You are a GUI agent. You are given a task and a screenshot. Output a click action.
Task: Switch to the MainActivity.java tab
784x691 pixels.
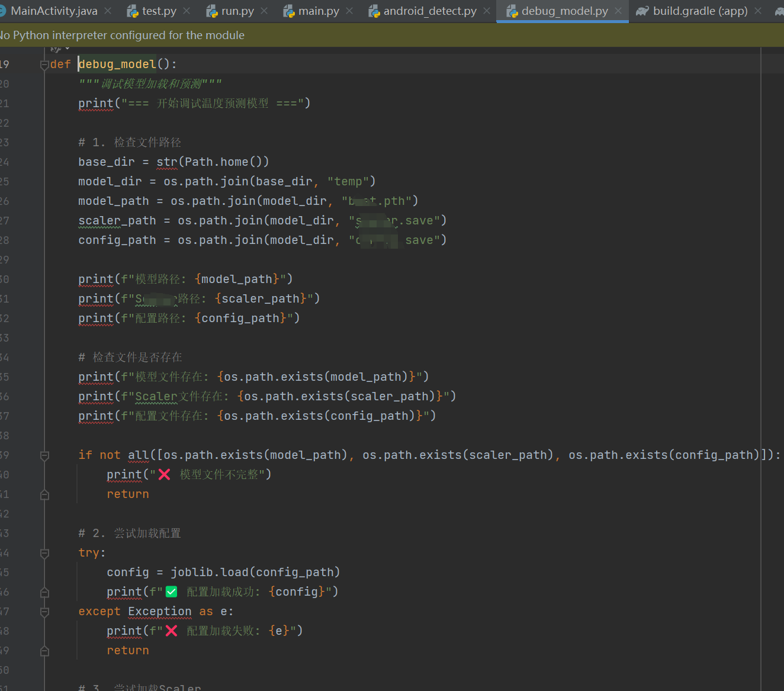(x=53, y=10)
